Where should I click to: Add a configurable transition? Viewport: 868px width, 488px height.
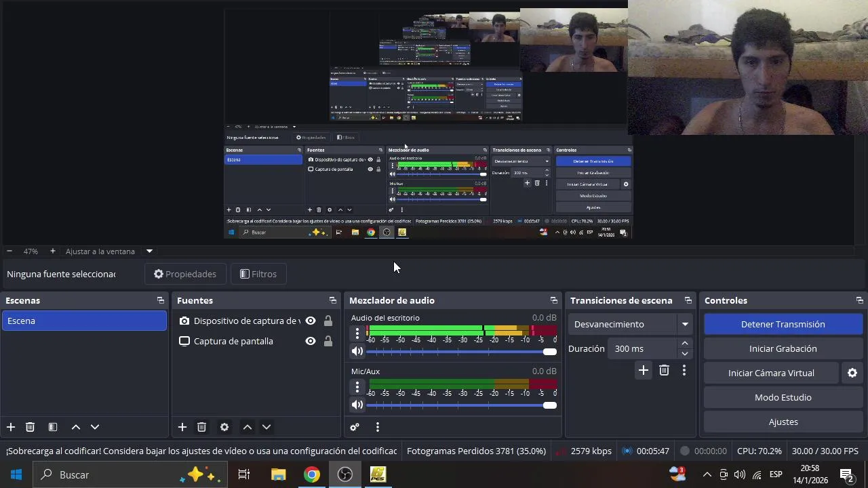tap(644, 370)
